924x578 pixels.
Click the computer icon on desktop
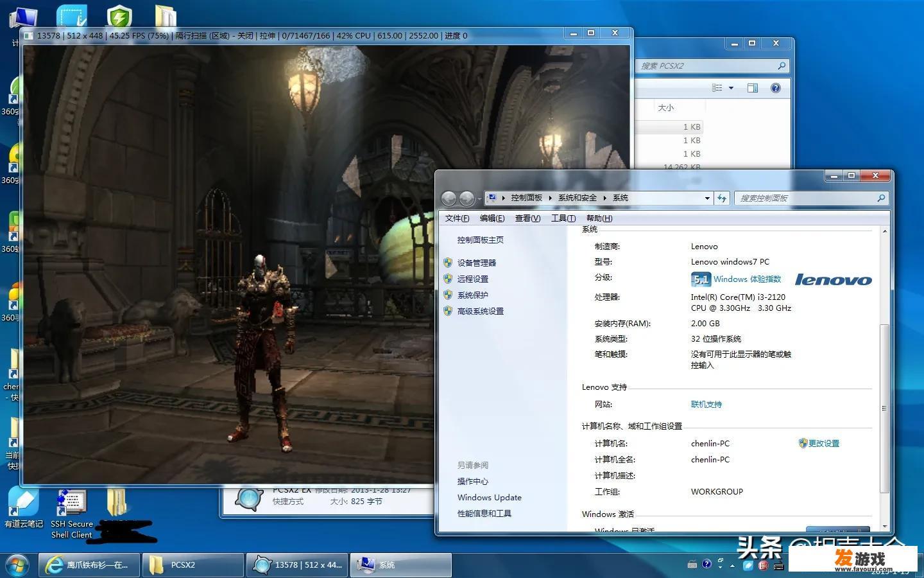[23, 18]
